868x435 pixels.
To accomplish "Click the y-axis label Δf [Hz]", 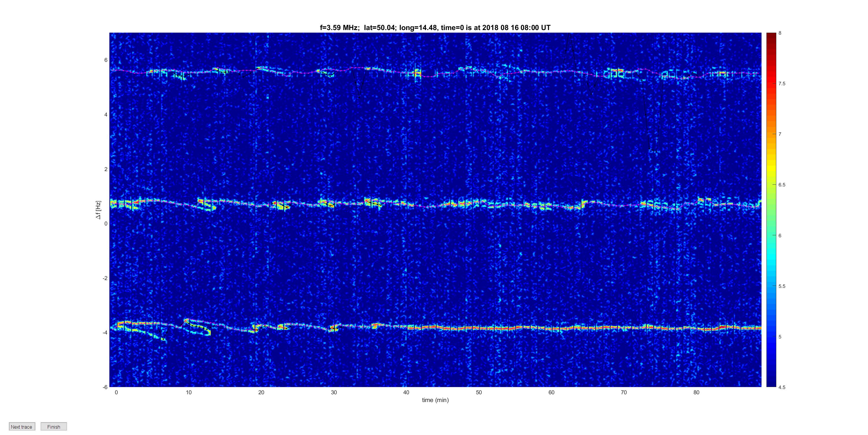I will (98, 210).
